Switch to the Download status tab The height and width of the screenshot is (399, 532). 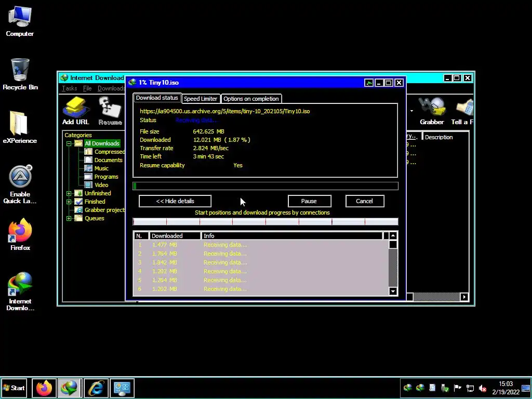coord(157,98)
